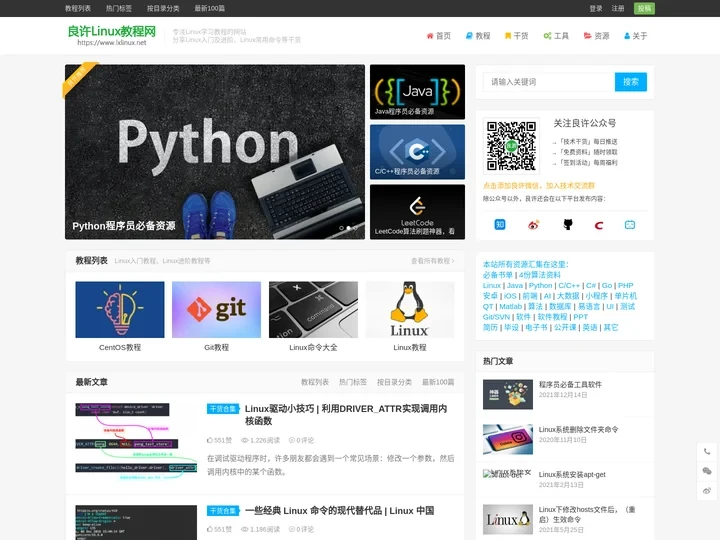Click C/C++ link in resource list

click(x=569, y=286)
